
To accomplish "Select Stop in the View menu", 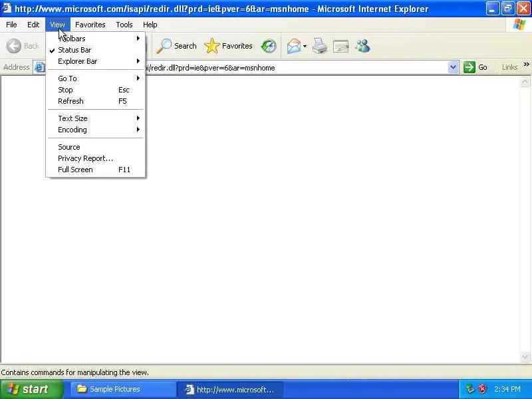I will point(96,90).
